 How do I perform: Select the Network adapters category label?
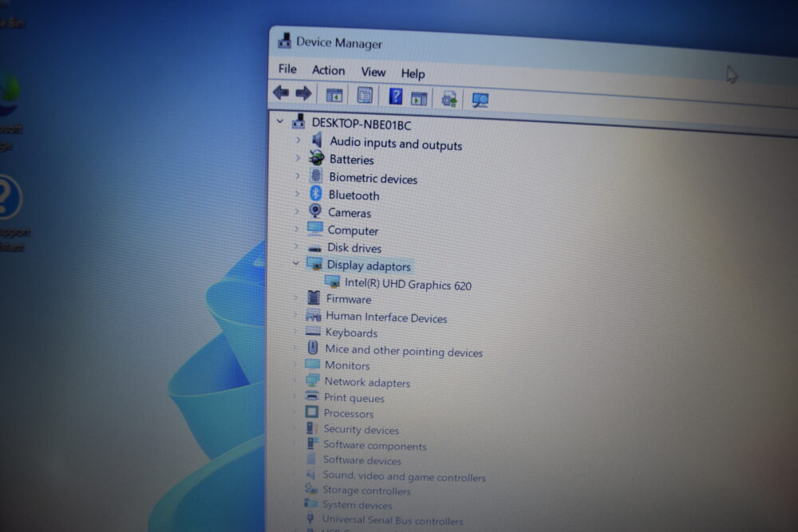tap(367, 383)
